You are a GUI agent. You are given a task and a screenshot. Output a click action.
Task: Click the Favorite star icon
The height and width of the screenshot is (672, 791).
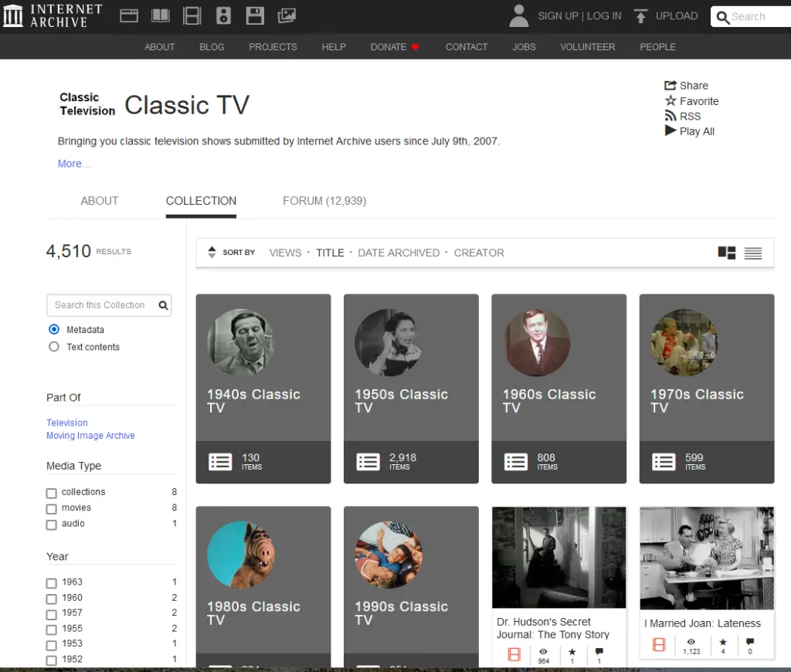tap(670, 100)
